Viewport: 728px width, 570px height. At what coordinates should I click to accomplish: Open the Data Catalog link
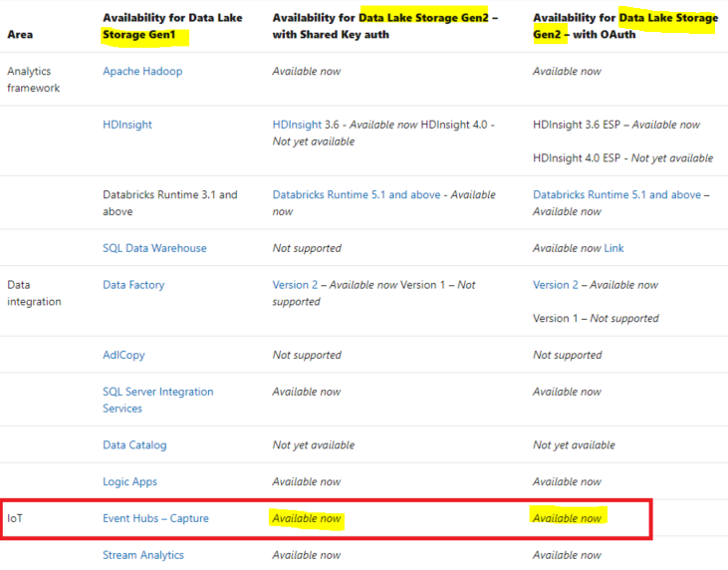134,445
